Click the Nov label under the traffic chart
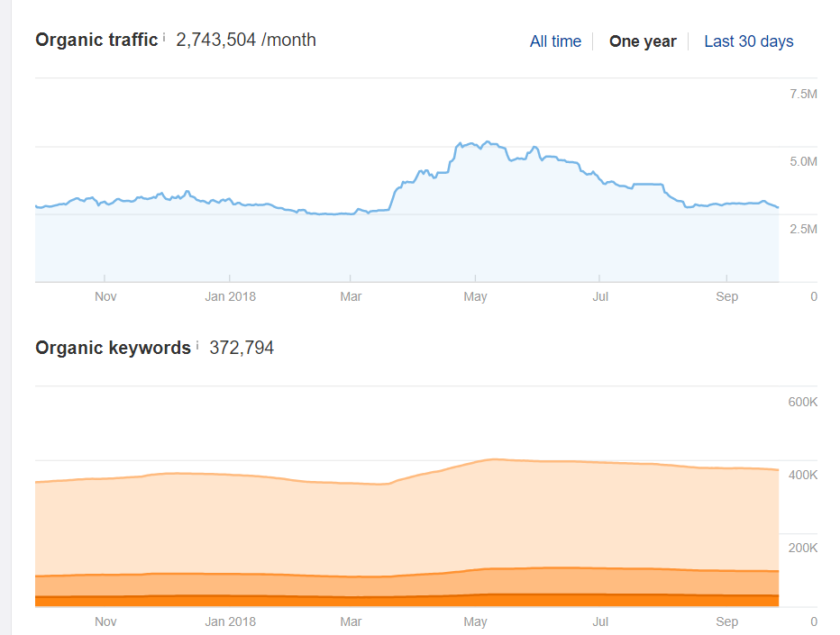The height and width of the screenshot is (635, 840). [x=105, y=296]
